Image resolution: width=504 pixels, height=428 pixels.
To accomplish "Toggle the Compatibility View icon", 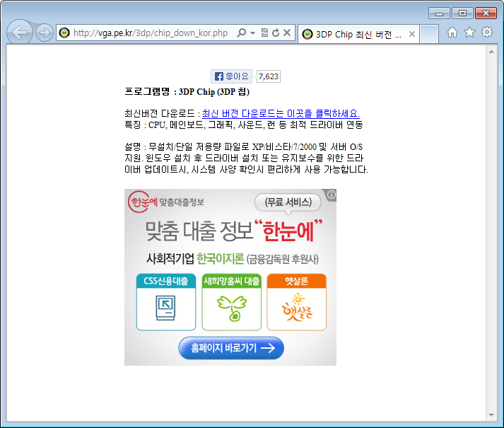I will [x=264, y=33].
